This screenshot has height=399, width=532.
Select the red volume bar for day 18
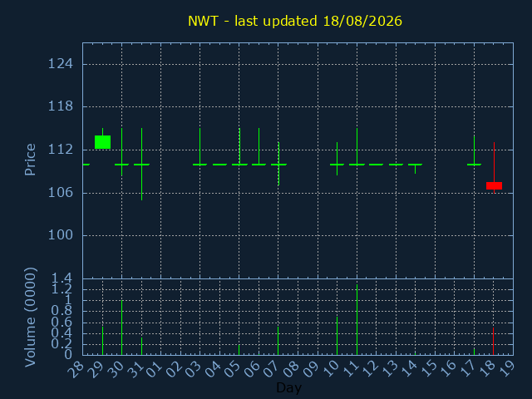tap(493, 342)
